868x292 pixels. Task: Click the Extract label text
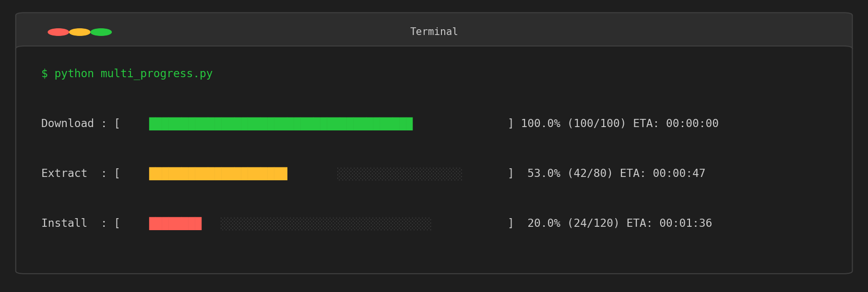pos(64,174)
